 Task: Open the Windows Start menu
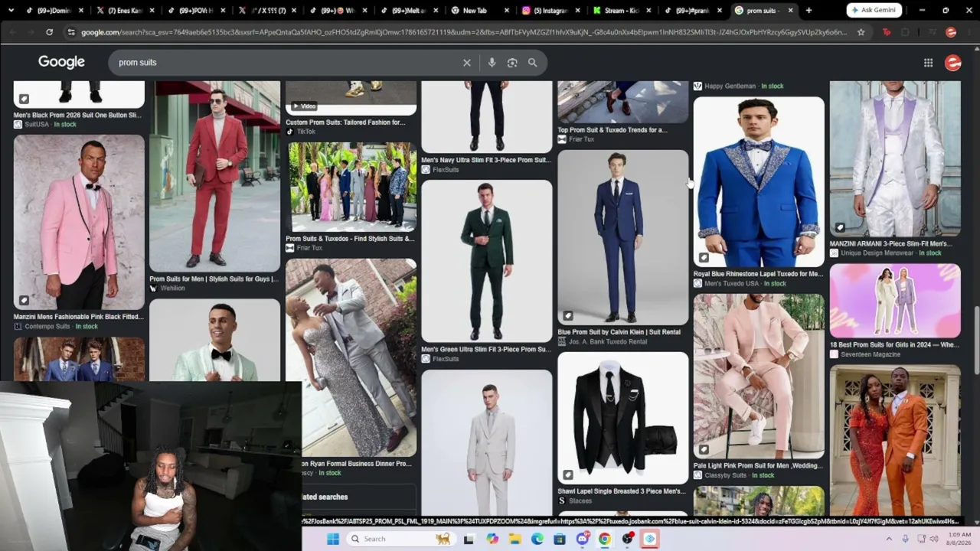[x=332, y=539]
